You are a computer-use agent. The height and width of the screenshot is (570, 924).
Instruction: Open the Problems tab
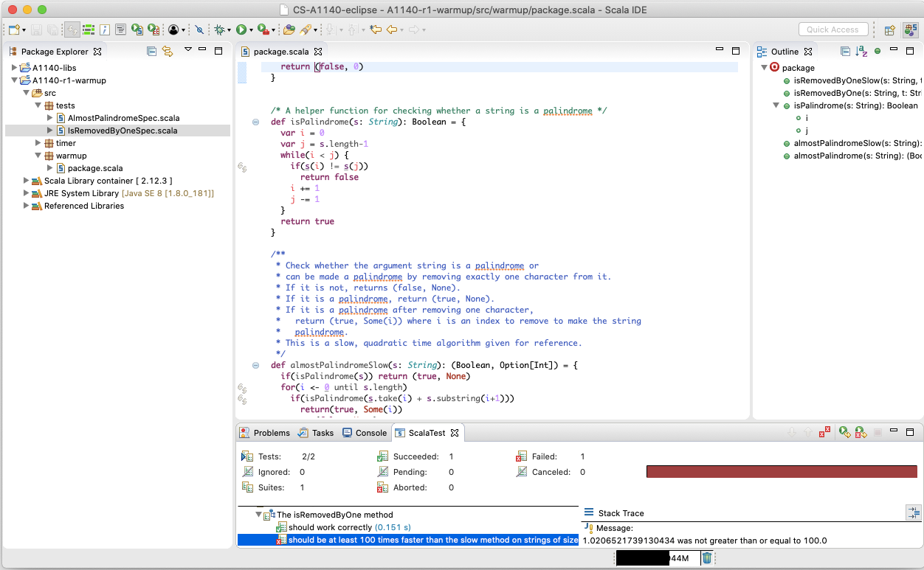point(266,433)
